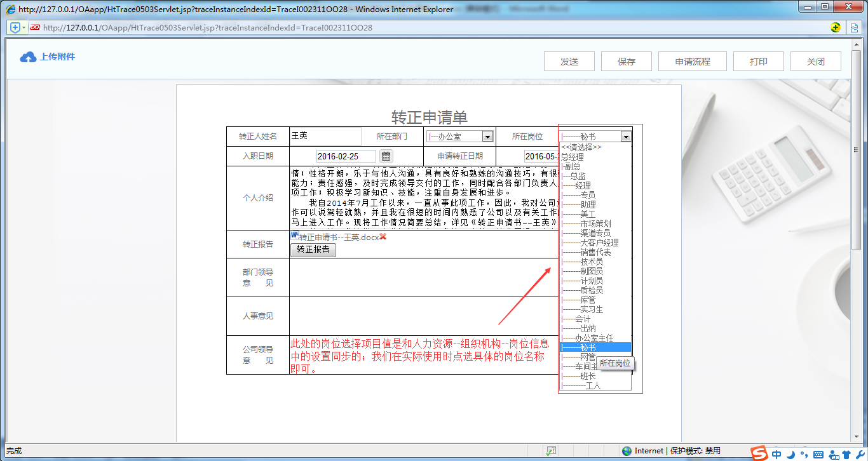
Task: Open Sogou skin shirt icon
Action: (845, 454)
